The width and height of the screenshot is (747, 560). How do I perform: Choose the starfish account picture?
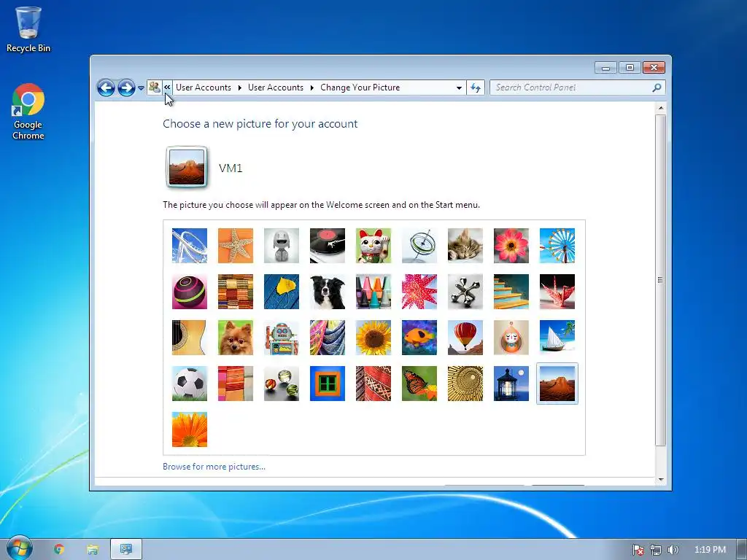tap(236, 246)
